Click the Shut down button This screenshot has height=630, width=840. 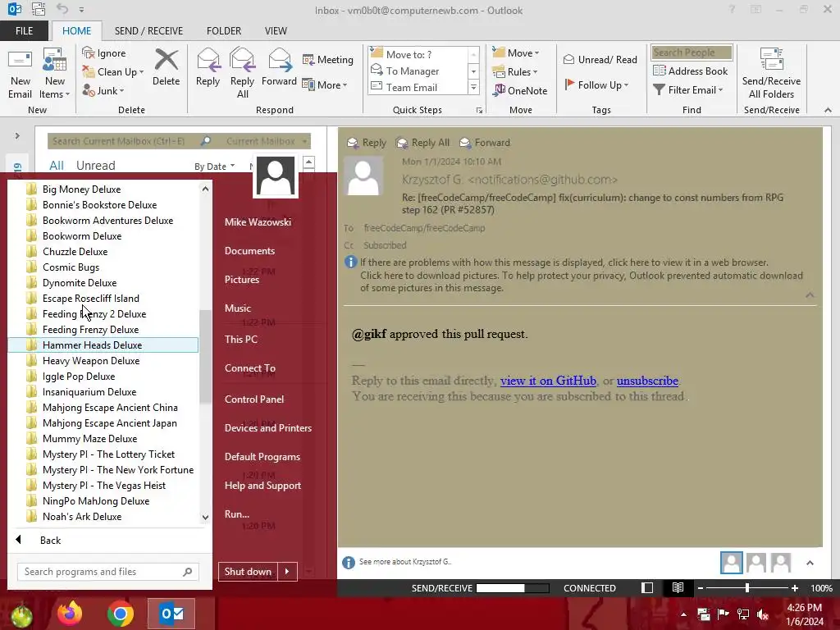tap(248, 572)
